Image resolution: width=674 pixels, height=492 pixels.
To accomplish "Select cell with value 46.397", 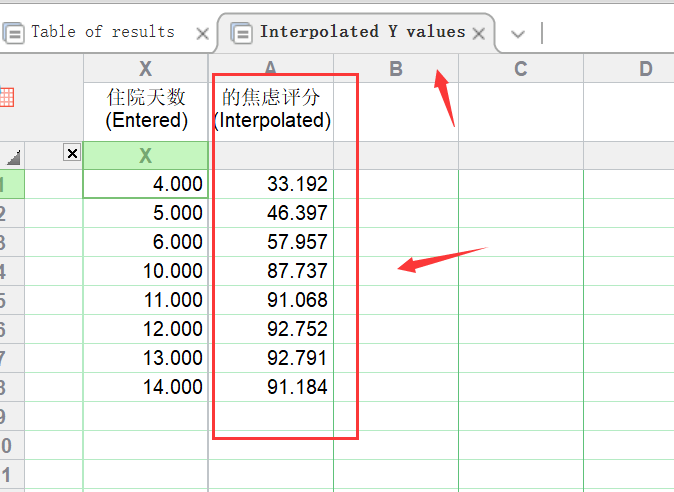I will click(x=271, y=213).
